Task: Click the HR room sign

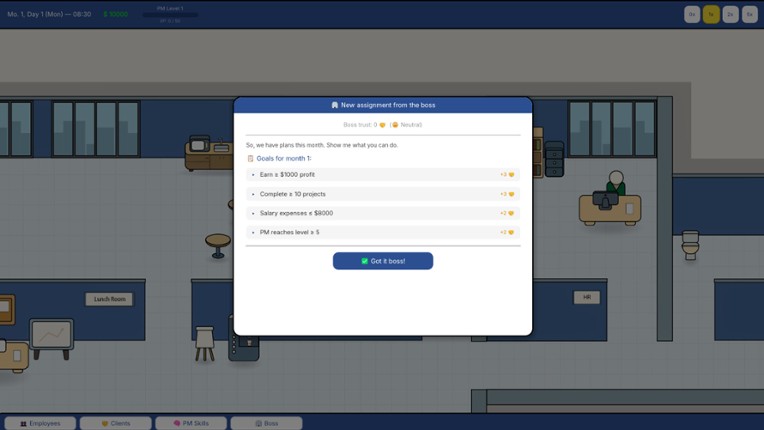Action: pyautogui.click(x=587, y=297)
